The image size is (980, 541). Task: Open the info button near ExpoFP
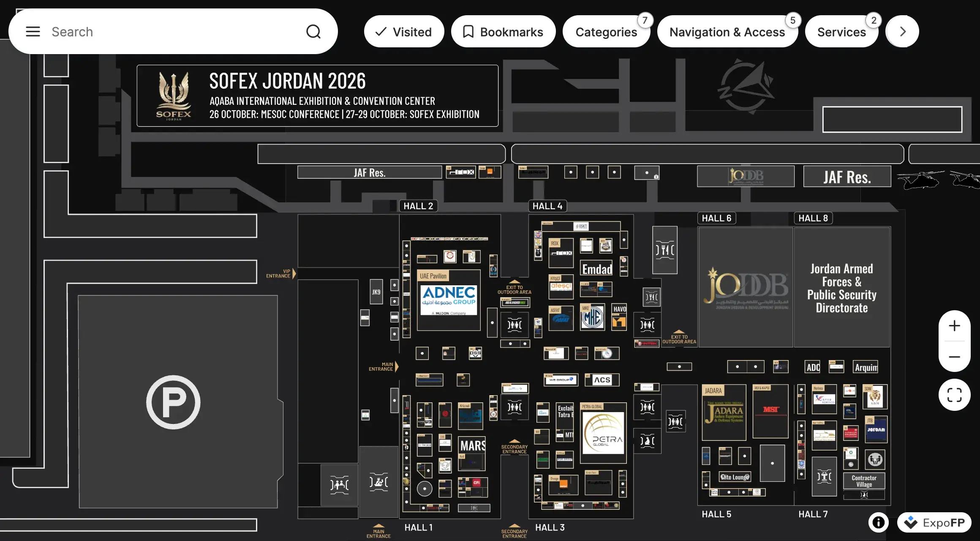point(879,522)
